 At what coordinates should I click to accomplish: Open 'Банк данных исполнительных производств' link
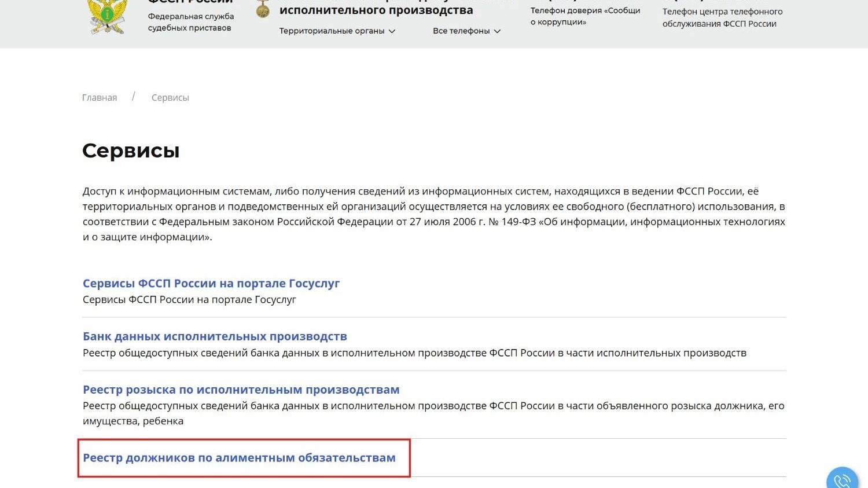(x=215, y=337)
